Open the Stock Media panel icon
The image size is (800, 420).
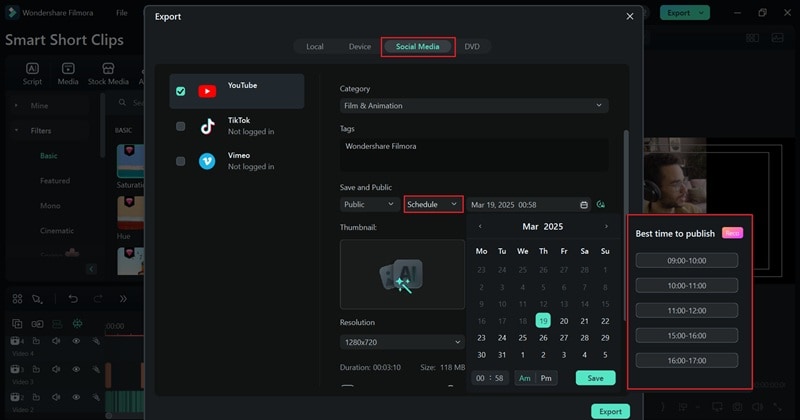point(108,73)
